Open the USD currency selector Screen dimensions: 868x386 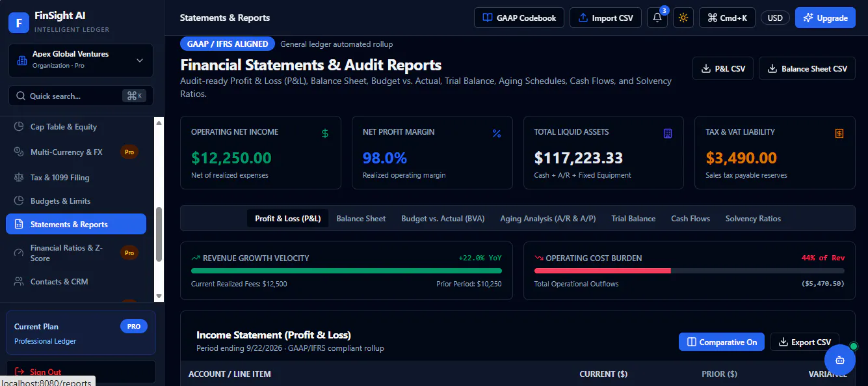775,18
